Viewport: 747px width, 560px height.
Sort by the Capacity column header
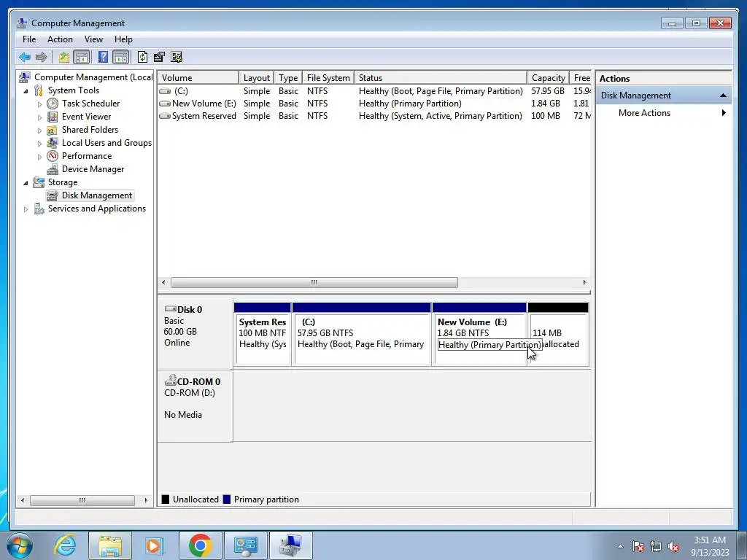pyautogui.click(x=548, y=77)
